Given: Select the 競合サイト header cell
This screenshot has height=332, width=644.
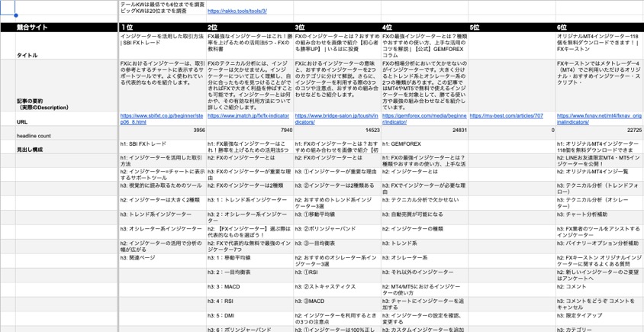Looking at the screenshot, I should tap(34, 27).
